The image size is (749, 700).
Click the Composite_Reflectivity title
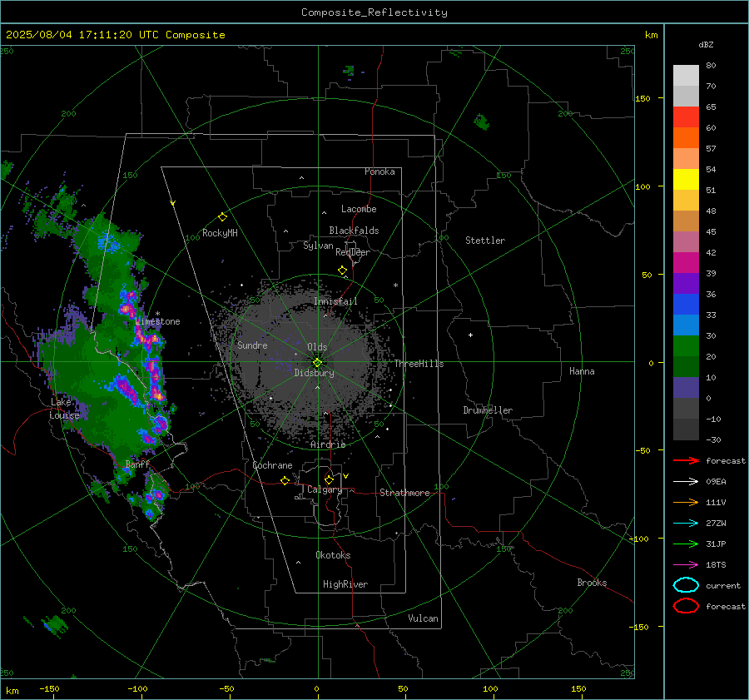(x=374, y=12)
